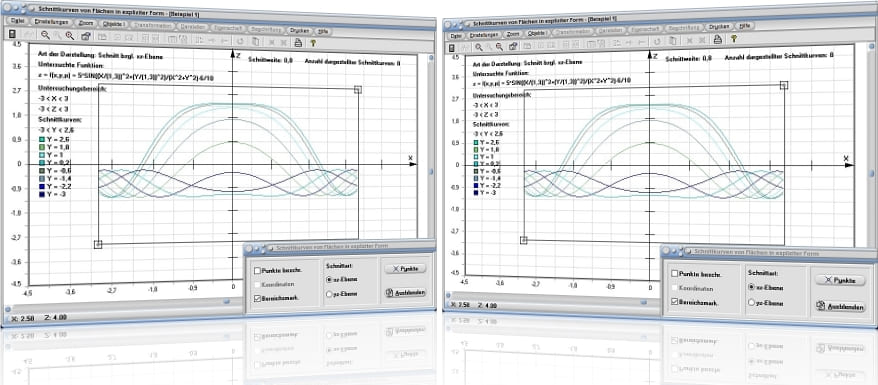Open Hilfe menu in right window
The height and width of the screenshot is (385, 878).
coord(744,26)
